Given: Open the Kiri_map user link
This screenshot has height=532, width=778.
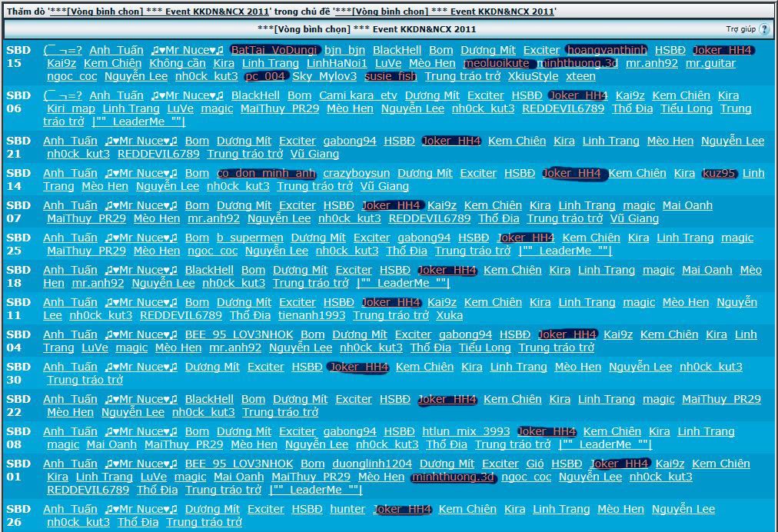Looking at the screenshot, I should 71,108.
